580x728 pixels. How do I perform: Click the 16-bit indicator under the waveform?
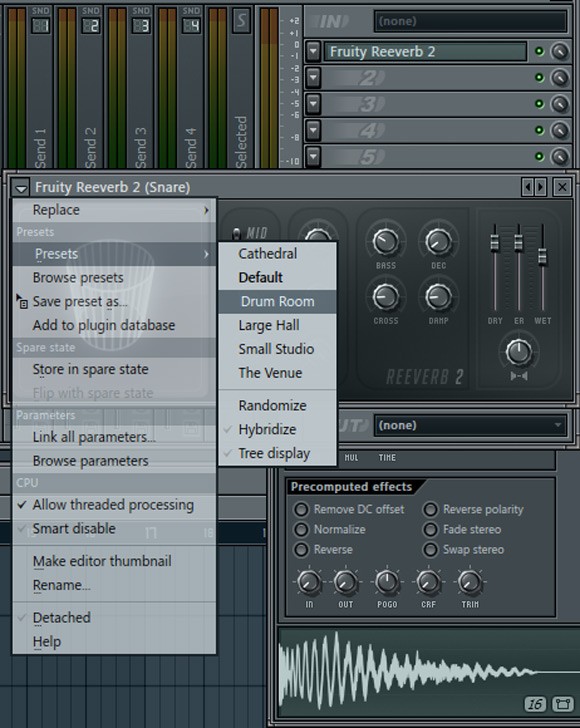pos(535,704)
